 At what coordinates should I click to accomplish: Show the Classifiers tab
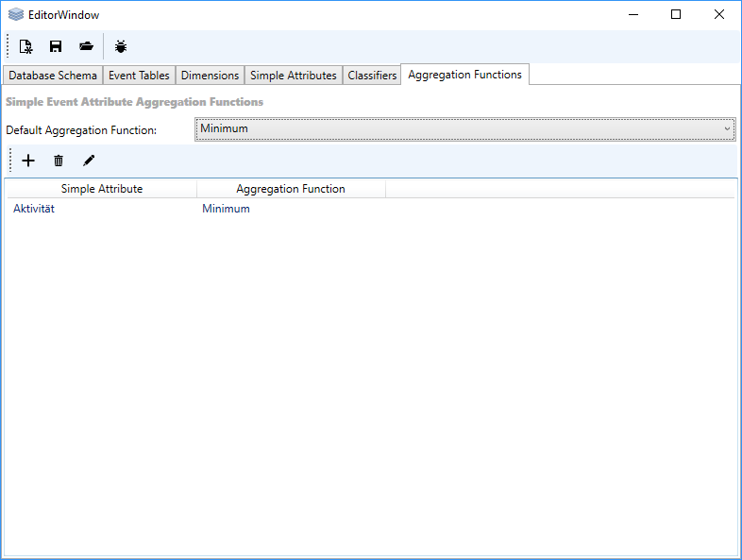coord(372,76)
